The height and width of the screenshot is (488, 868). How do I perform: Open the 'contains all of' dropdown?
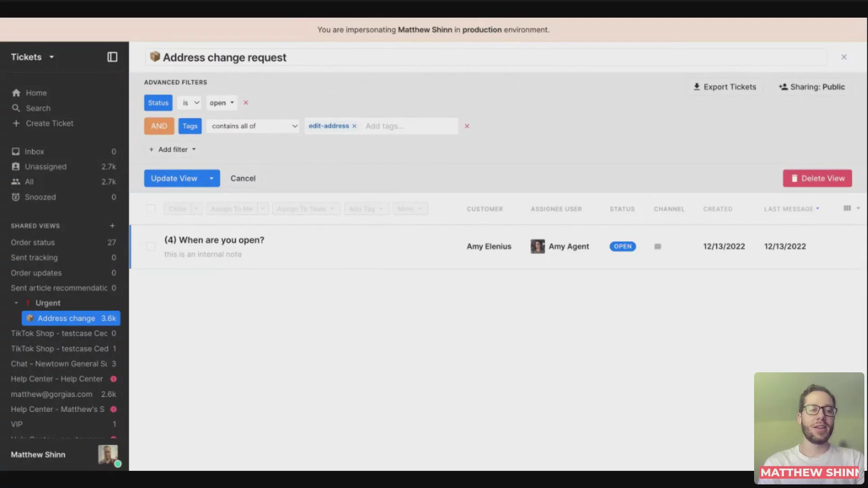[255, 126]
